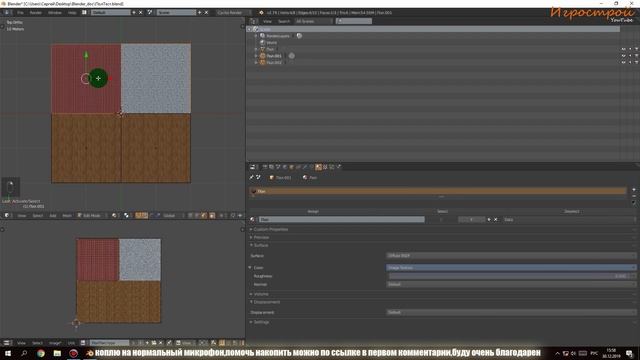Screen dimensions: 640x360
Task: Toggle selectability arrow of Plan.002
Action: [630, 62]
